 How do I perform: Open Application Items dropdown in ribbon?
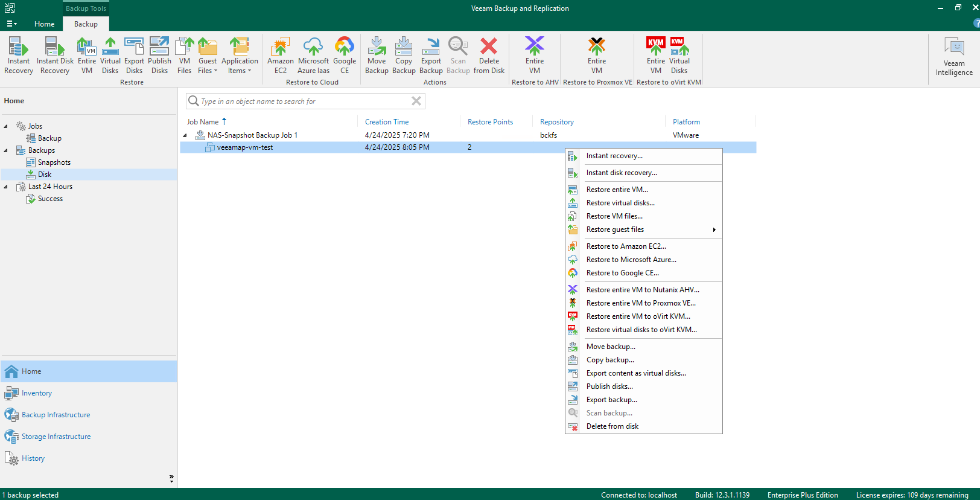[x=240, y=56]
